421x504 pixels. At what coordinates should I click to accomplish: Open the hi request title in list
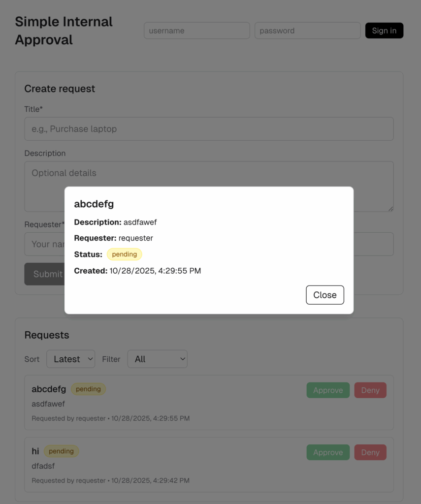[35, 451]
